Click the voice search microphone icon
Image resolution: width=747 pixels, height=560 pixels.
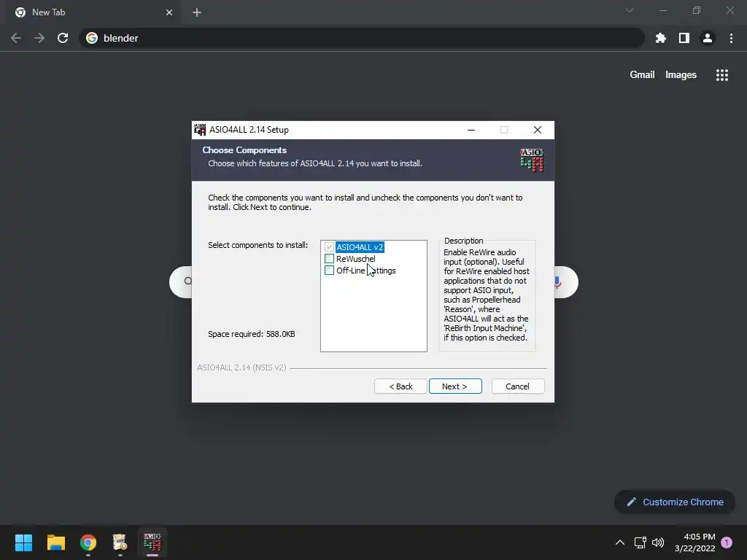click(558, 282)
